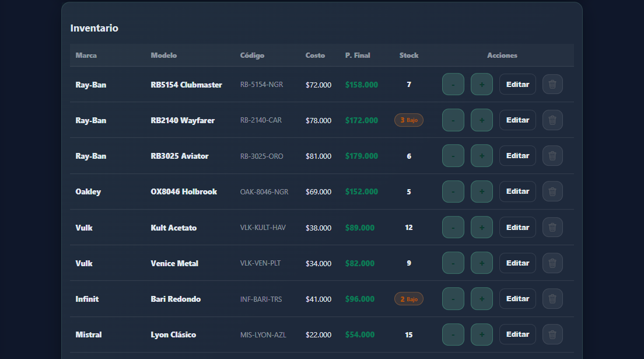Open Editar for Venice Metal
Screen dimensions: 644x359
[517, 263]
